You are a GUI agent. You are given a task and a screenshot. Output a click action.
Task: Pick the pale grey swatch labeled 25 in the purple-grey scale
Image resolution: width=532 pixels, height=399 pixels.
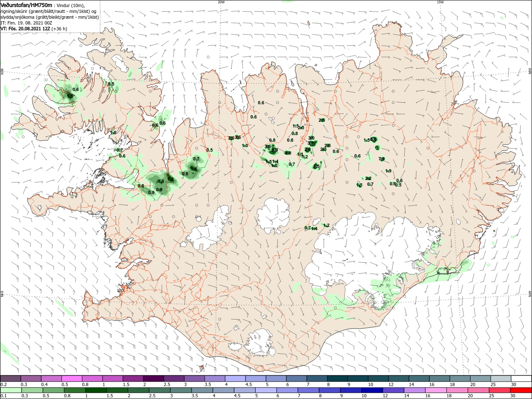point(501,378)
